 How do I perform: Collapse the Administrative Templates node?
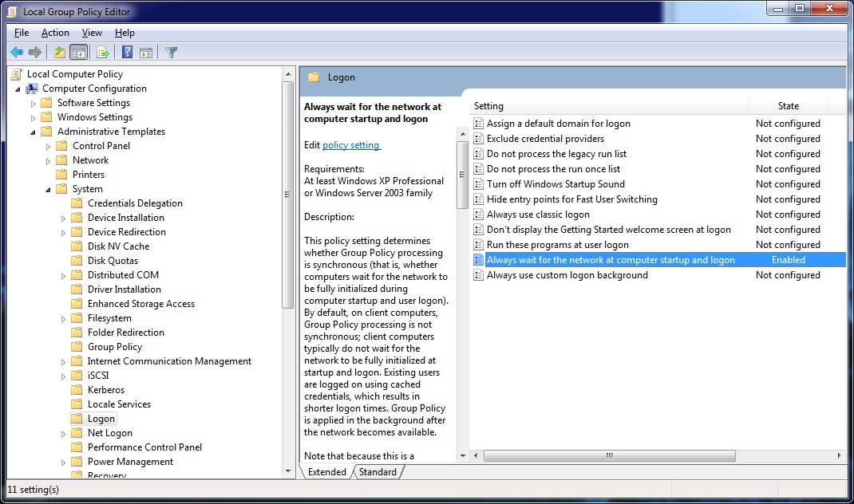(x=33, y=132)
